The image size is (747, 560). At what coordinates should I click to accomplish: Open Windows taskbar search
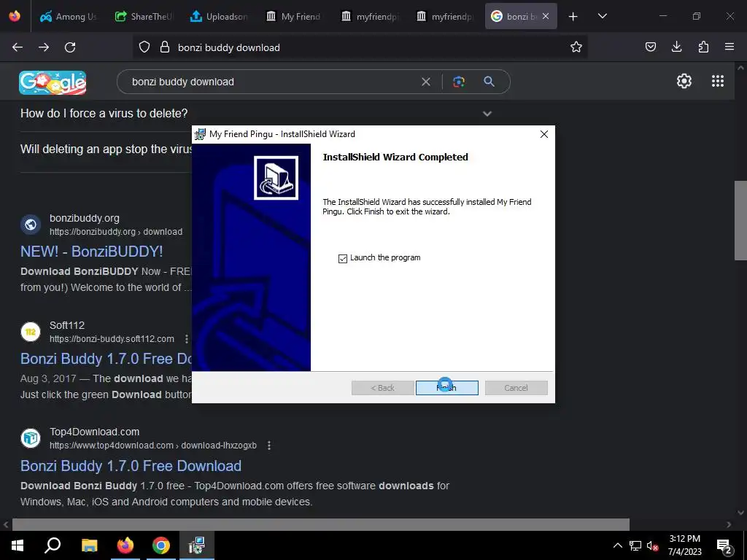[53, 545]
